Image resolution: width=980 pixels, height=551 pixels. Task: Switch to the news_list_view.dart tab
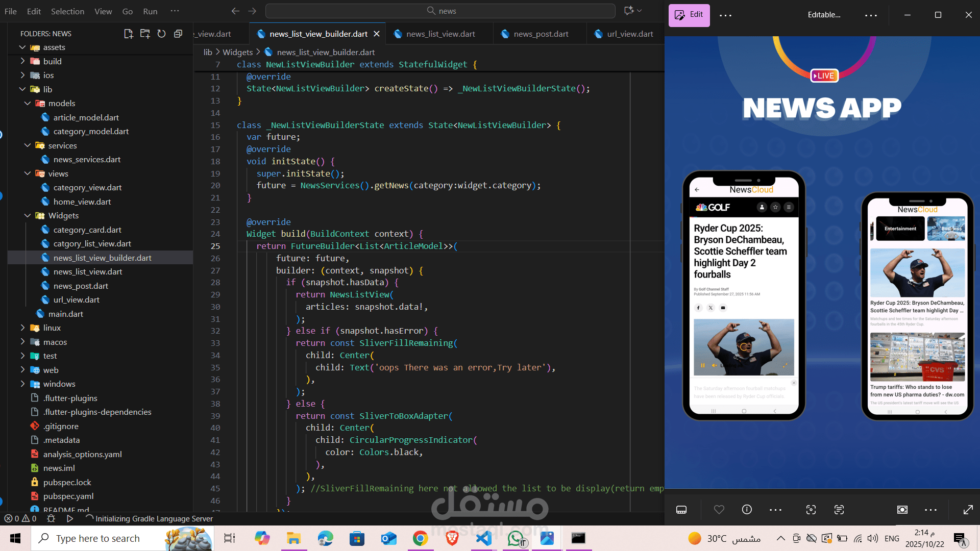(x=440, y=34)
